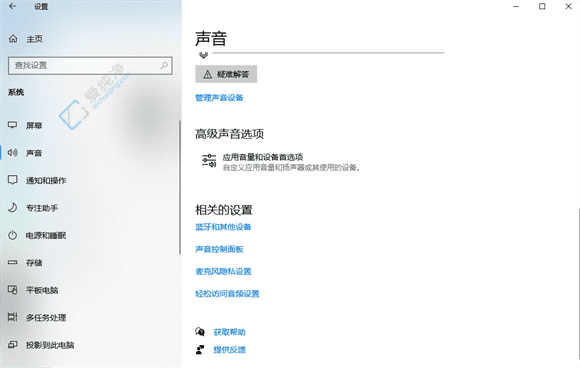
Task: Open 管理声音设备 link
Action: (219, 98)
